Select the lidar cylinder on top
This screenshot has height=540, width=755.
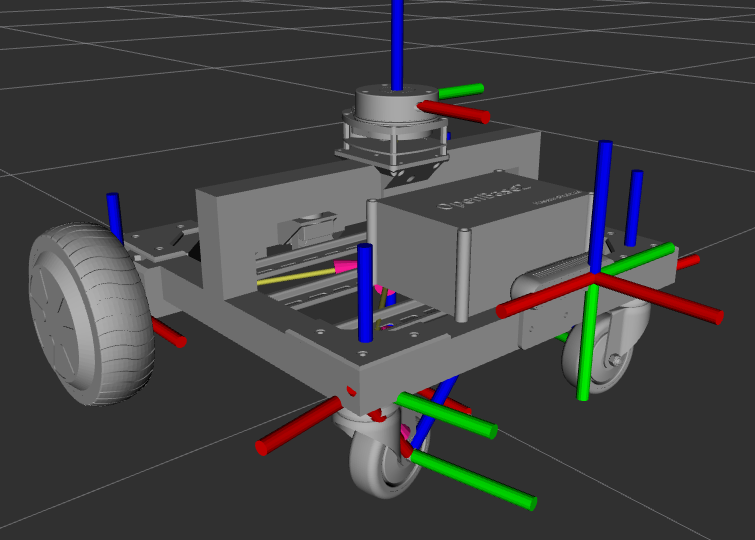pyautogui.click(x=396, y=105)
